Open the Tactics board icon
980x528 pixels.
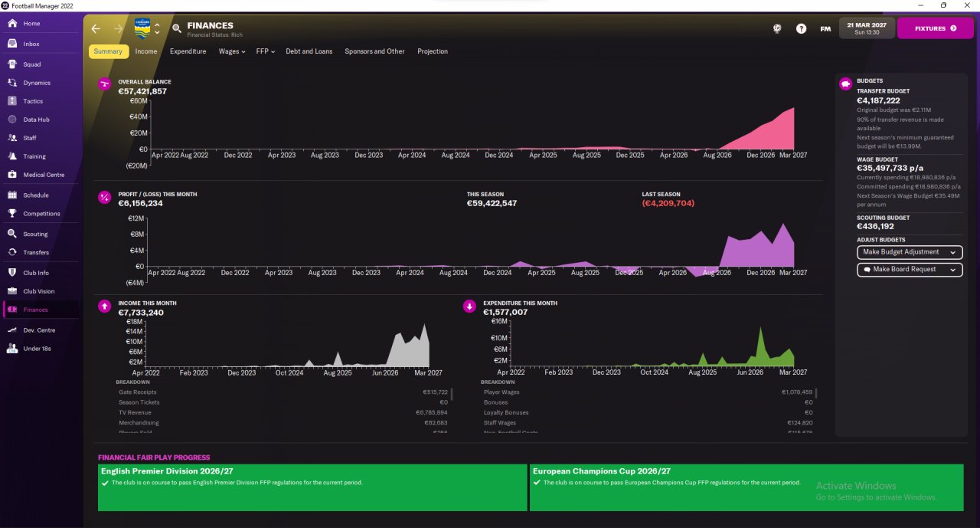click(x=12, y=101)
